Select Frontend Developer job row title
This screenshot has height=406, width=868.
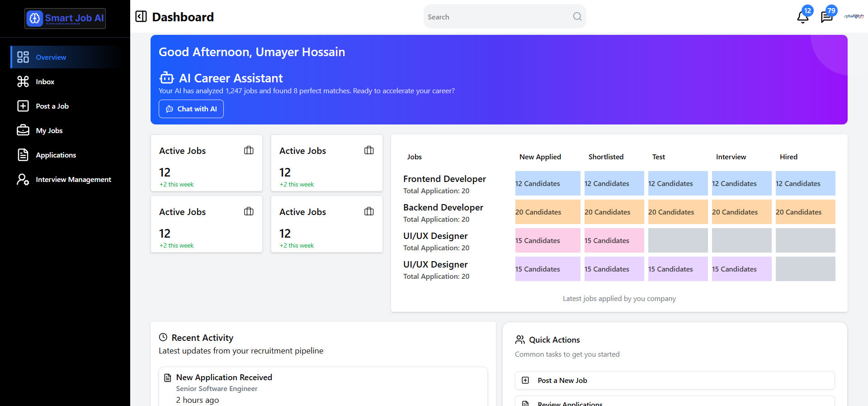pos(444,179)
